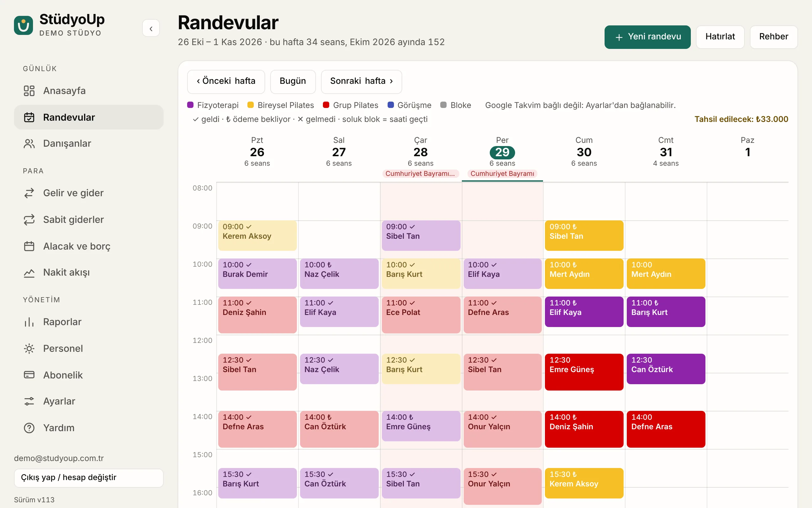The width and height of the screenshot is (812, 508).
Task: Open Saturday 12:30 Can Öztürk appointment
Action: point(666,369)
